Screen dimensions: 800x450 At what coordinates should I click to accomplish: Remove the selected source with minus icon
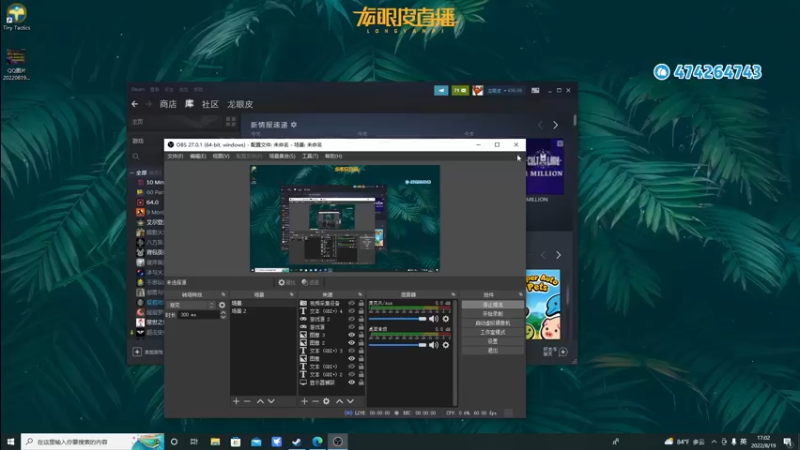315,402
